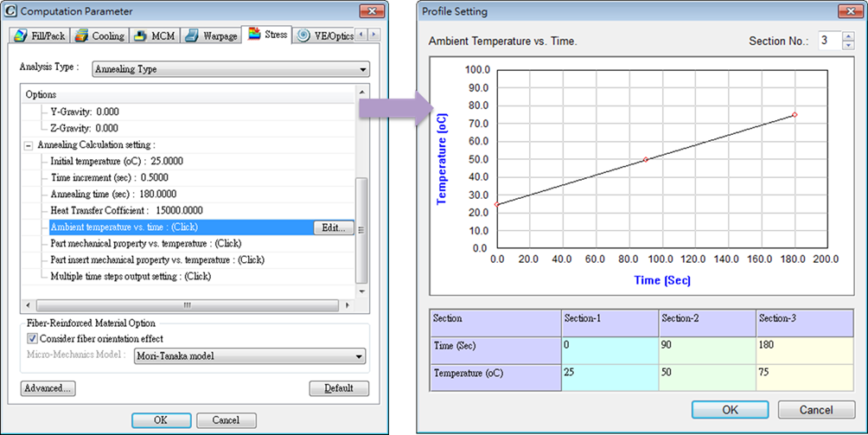Go to the Warpage tab
The image size is (868, 435).
tap(210, 35)
